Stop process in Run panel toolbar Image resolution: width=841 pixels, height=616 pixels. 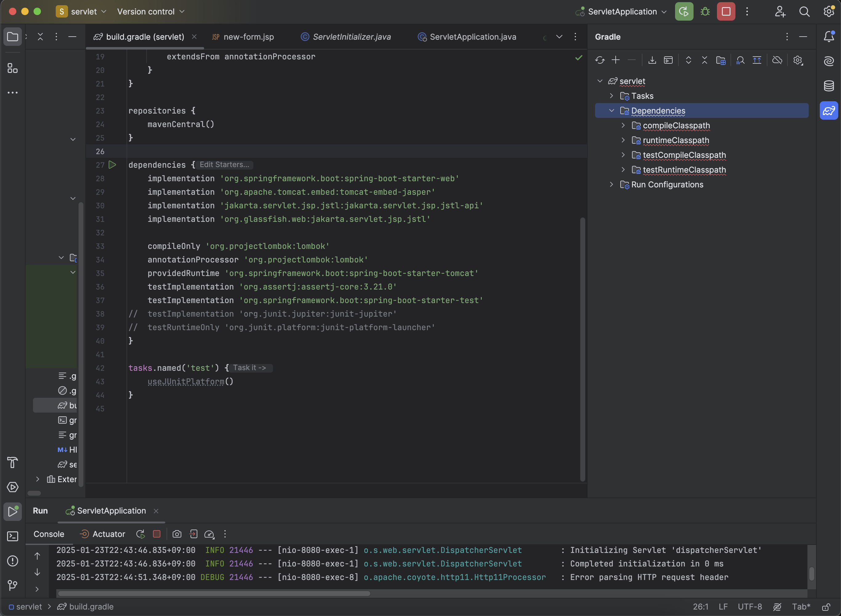click(157, 534)
